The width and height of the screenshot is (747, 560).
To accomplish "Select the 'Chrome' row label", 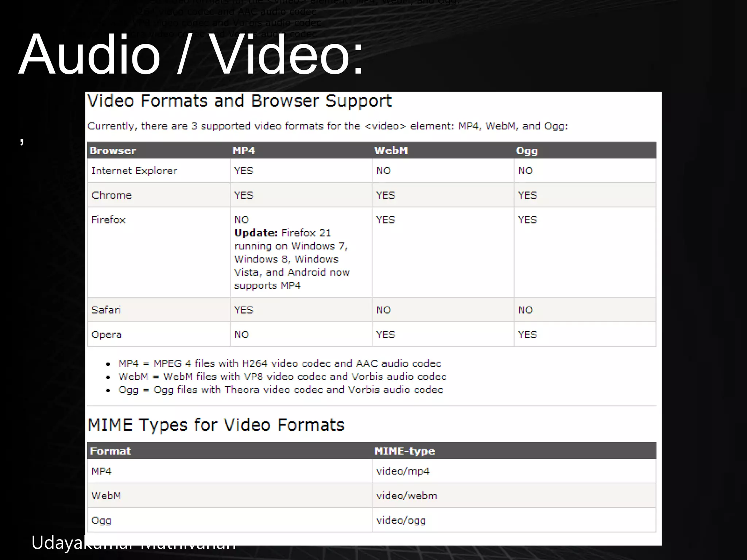I will click(111, 195).
